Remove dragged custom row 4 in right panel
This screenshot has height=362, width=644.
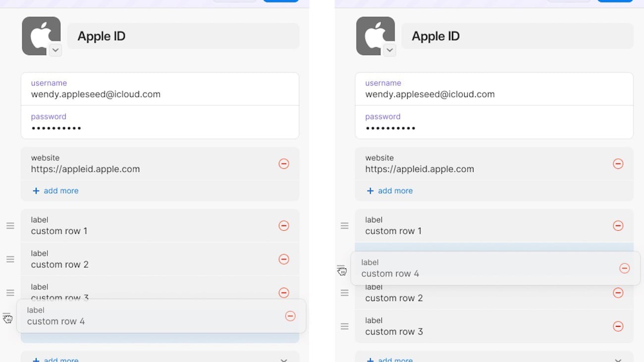click(x=624, y=268)
